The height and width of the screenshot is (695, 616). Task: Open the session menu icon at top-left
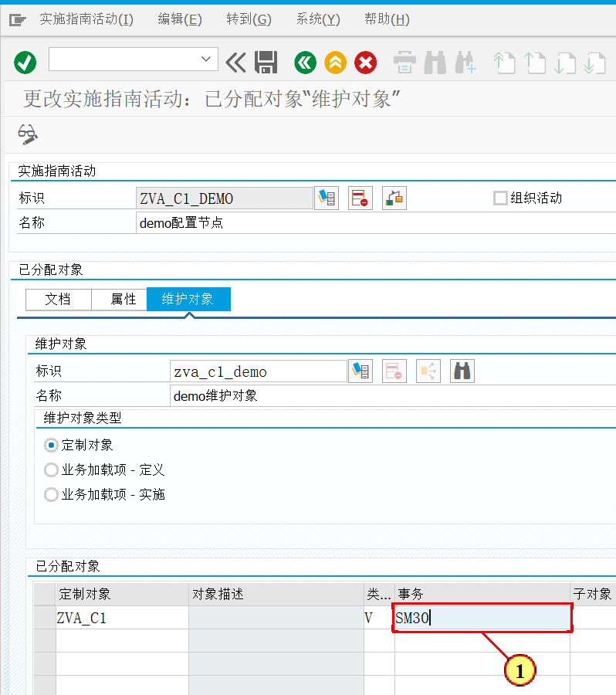[x=18, y=19]
